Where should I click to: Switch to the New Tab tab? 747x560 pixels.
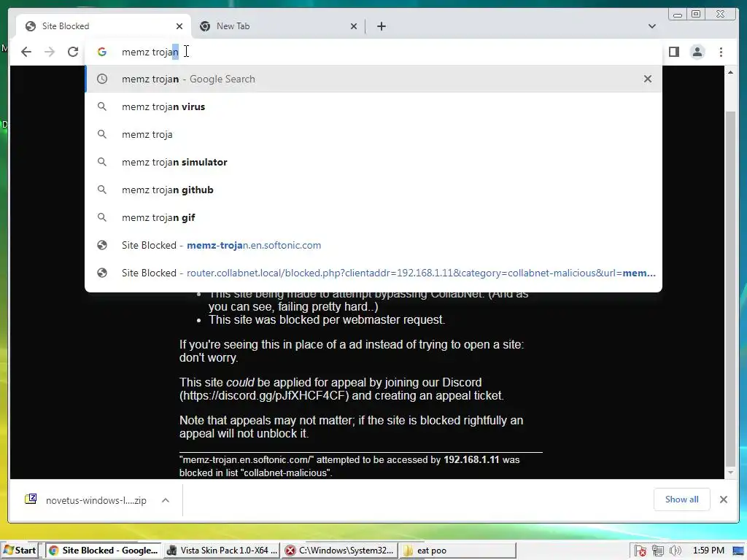point(278,26)
